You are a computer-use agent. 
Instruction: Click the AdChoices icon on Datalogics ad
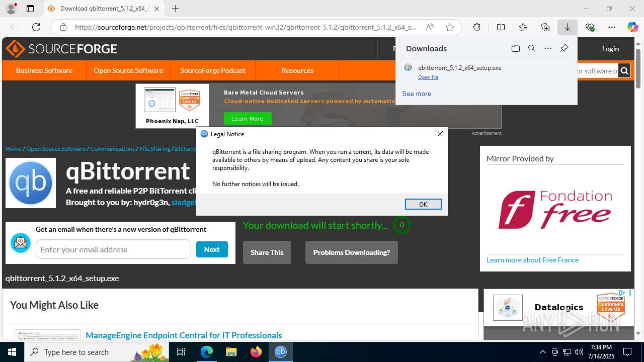tap(622, 293)
